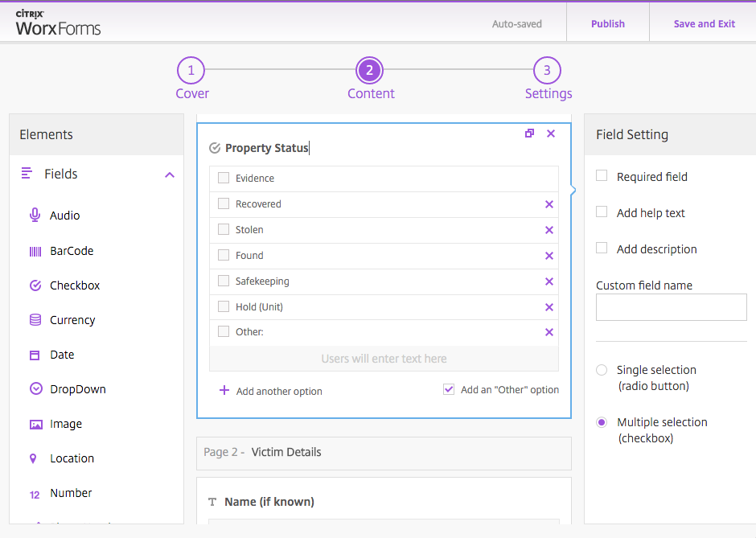The image size is (756, 538).
Task: Click the Publish button
Action: [x=607, y=24]
